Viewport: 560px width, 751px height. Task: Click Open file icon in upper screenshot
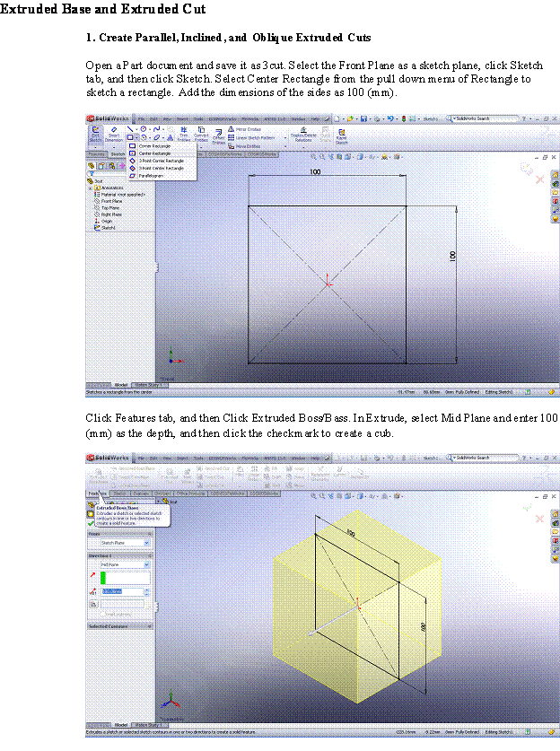(x=351, y=118)
